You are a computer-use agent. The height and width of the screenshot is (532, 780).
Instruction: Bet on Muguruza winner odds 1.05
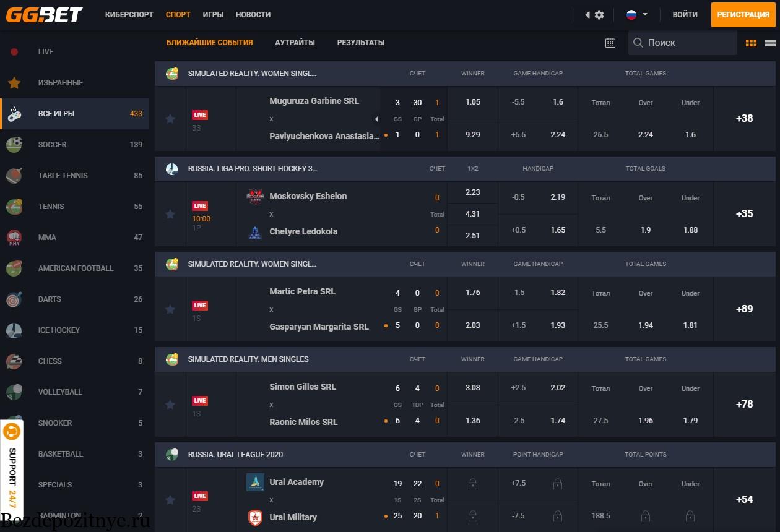[473, 103]
